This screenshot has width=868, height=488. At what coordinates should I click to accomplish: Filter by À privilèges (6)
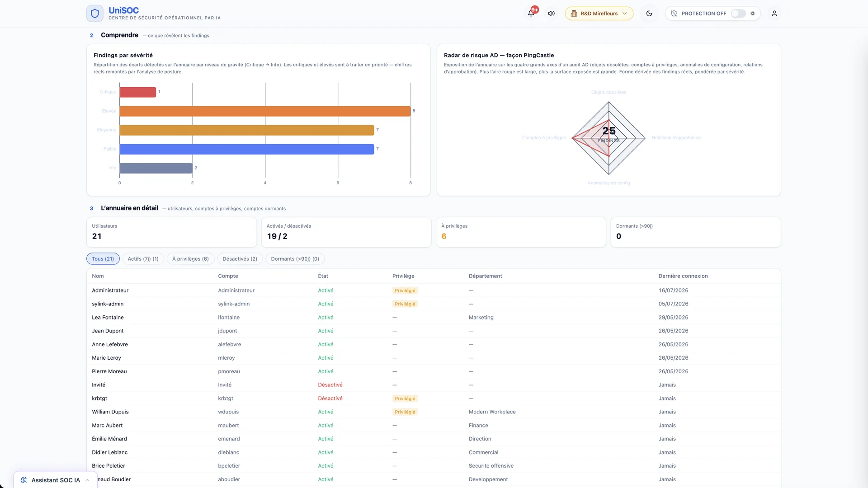(x=190, y=259)
